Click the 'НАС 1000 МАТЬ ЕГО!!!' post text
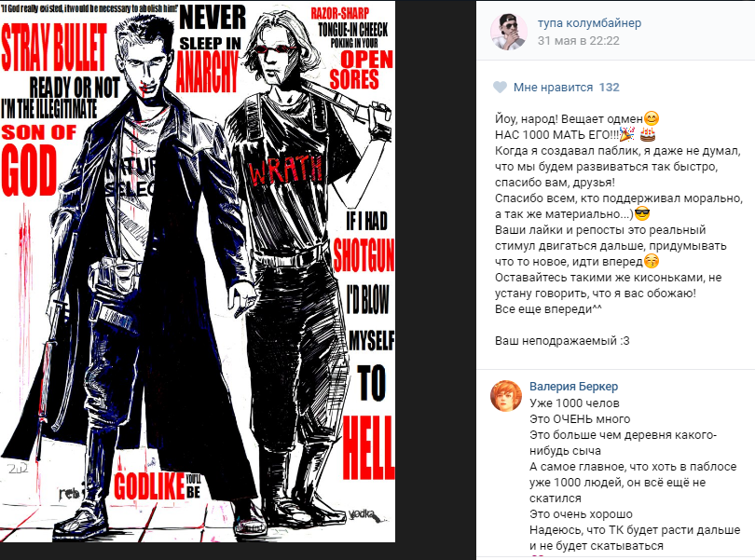Viewport: 755px width, 560px height. coord(556,134)
